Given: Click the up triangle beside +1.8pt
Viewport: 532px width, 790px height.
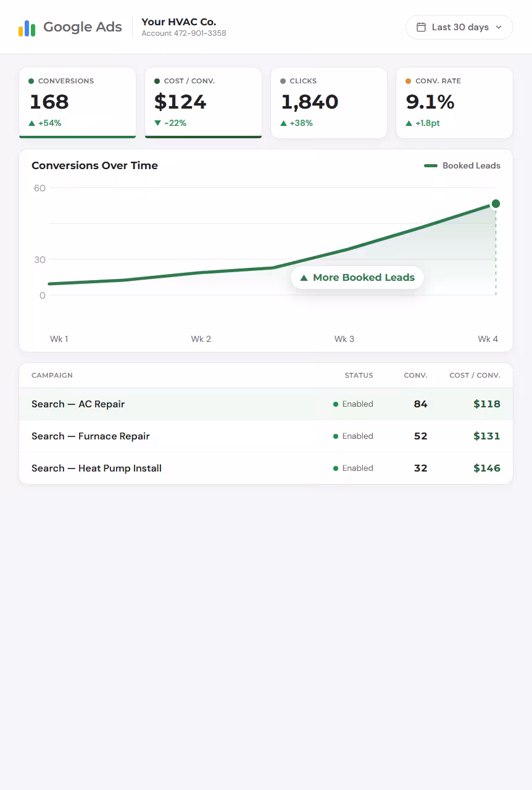Looking at the screenshot, I should point(409,123).
